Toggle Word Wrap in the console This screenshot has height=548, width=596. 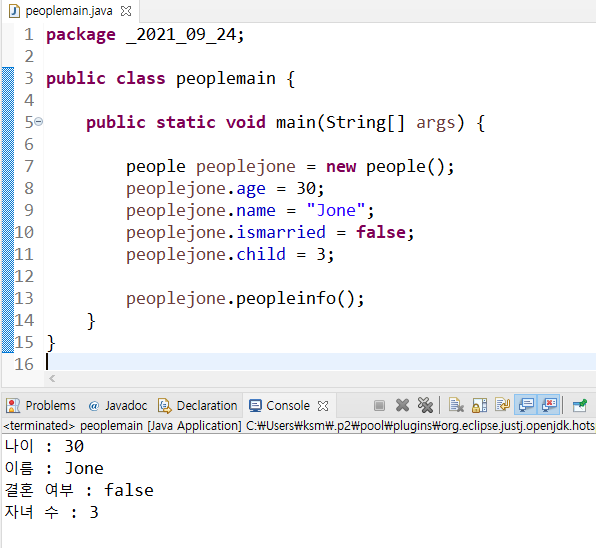pyautogui.click(x=502, y=405)
